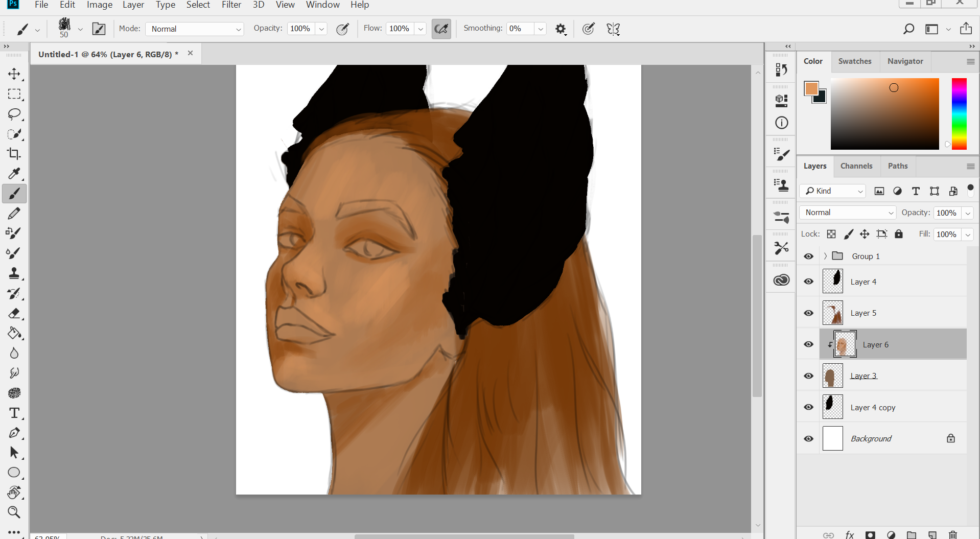
Task: Open the layer blend mode dropdown
Action: point(848,213)
